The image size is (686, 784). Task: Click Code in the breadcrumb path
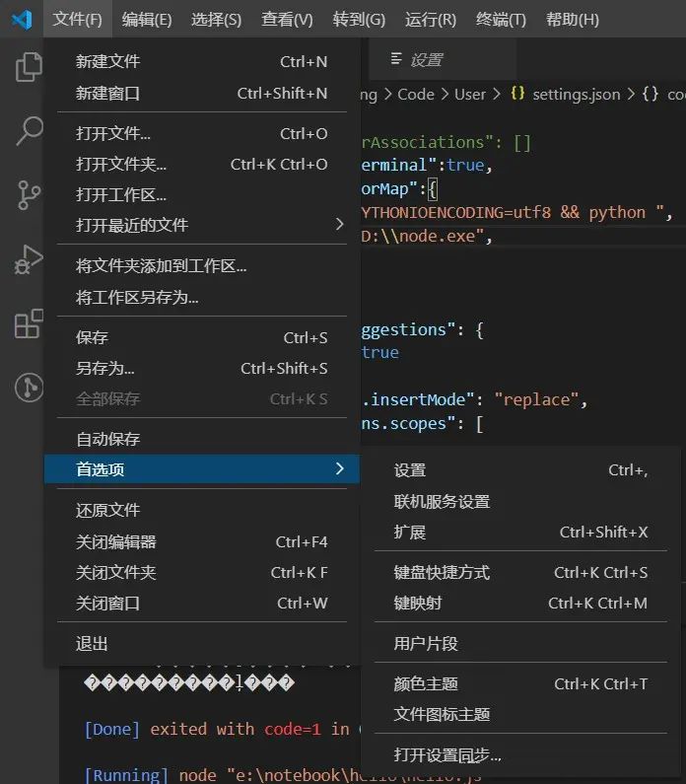pos(416,94)
